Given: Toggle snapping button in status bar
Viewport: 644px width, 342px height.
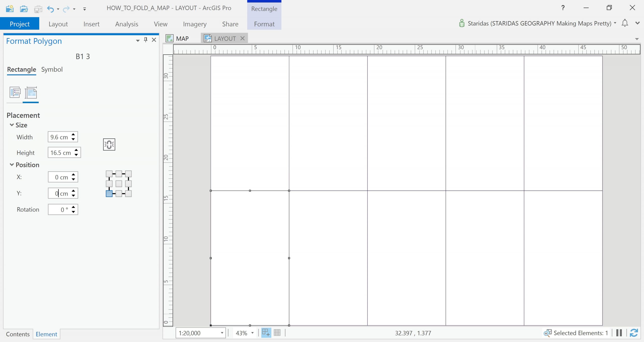Looking at the screenshot, I should click(266, 333).
